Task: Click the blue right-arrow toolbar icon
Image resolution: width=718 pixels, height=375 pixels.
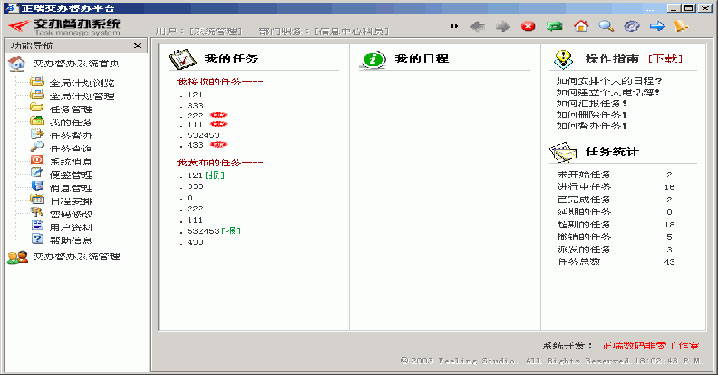Action: click(657, 26)
